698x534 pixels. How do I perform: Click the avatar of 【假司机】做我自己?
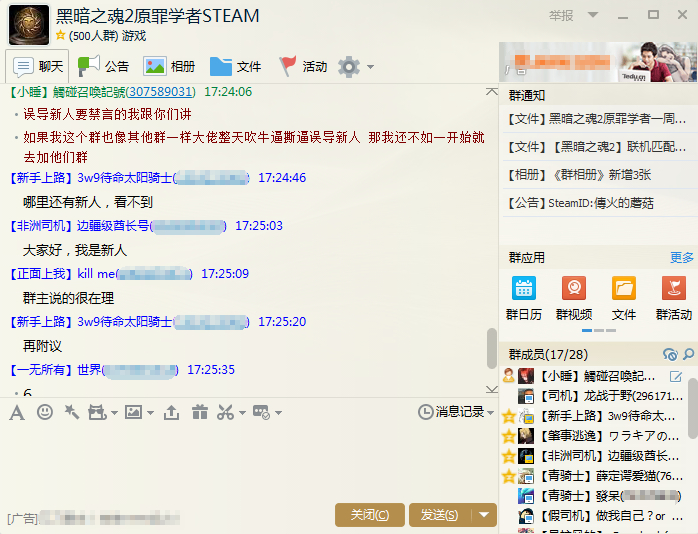click(x=526, y=516)
